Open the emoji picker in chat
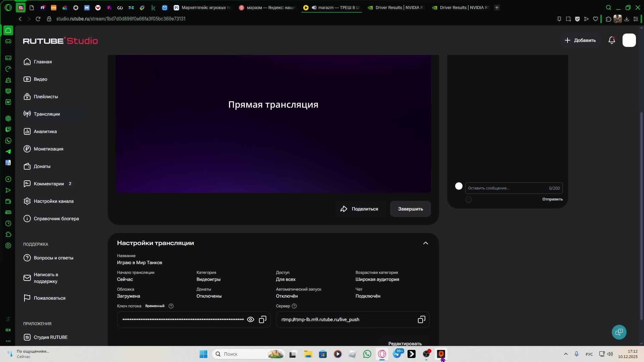The width and height of the screenshot is (644, 362). (x=469, y=200)
